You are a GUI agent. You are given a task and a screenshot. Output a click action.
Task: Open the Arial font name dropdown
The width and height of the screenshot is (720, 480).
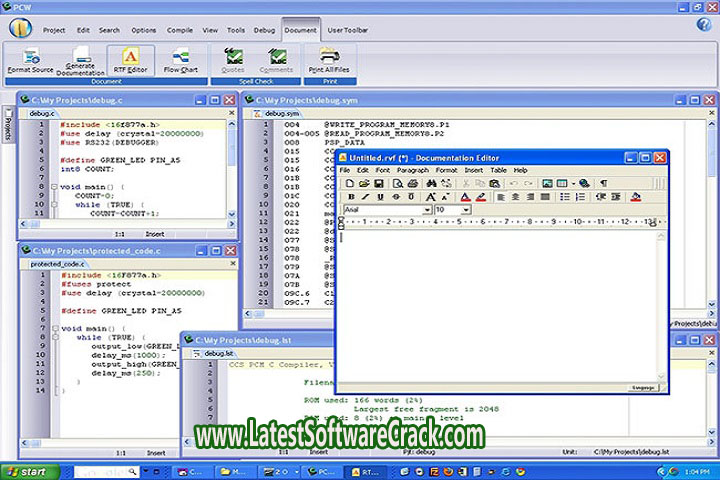coord(427,210)
